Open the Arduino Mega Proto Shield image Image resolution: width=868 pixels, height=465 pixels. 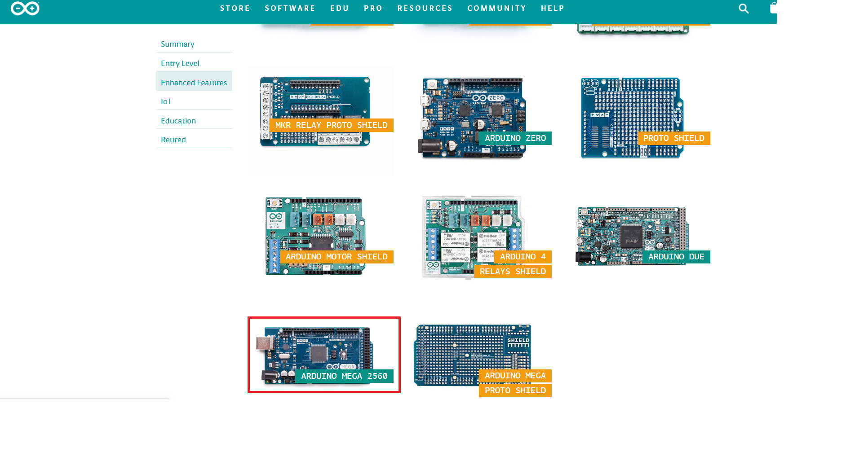click(472, 355)
